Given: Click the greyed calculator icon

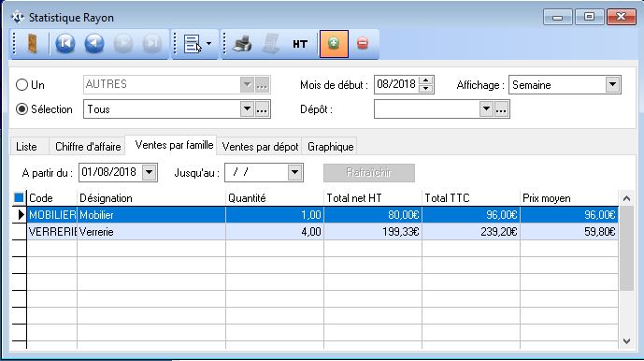Looking at the screenshot, I should point(271,44).
